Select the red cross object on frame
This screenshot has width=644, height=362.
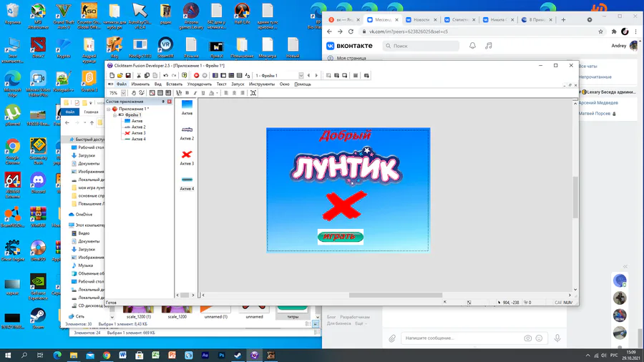coord(344,205)
